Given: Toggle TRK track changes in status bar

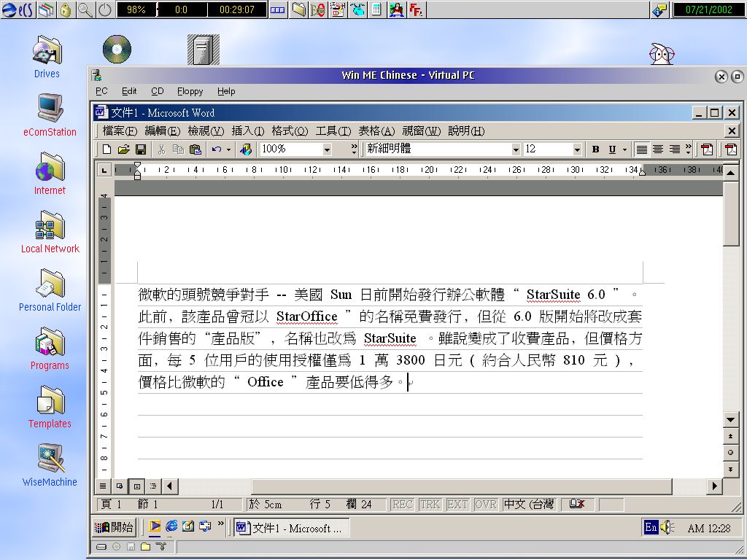Looking at the screenshot, I should click(x=430, y=505).
